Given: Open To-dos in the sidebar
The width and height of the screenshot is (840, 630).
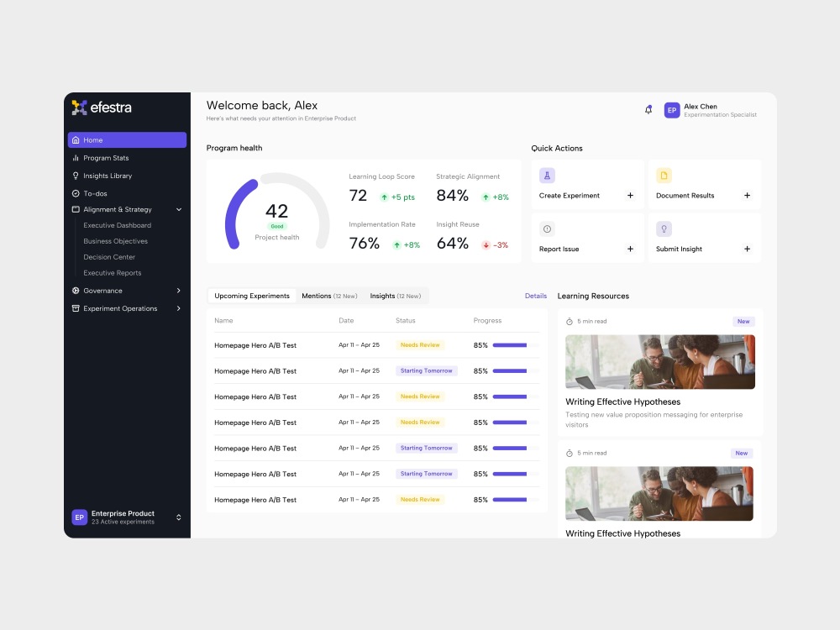Looking at the screenshot, I should (127, 193).
